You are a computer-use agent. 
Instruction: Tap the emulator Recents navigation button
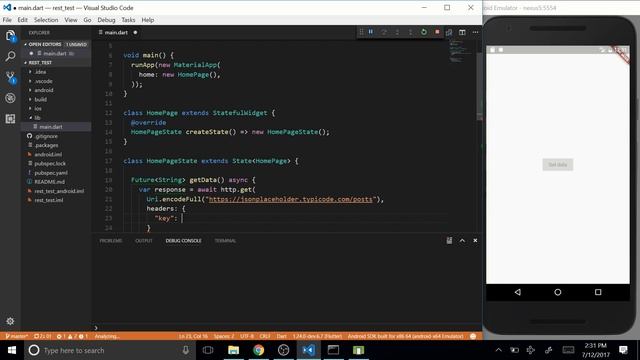click(598, 292)
